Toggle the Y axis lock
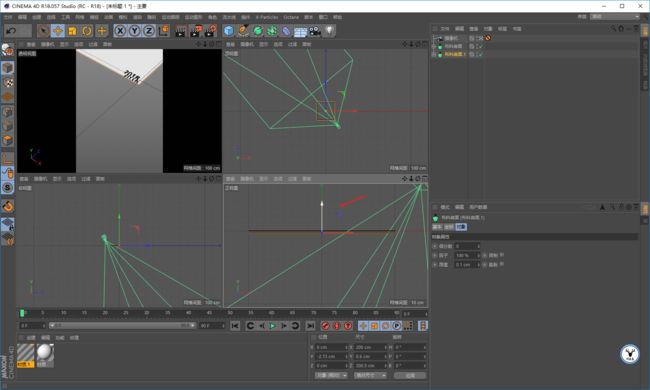This screenshot has height=390, width=650. coord(134,31)
